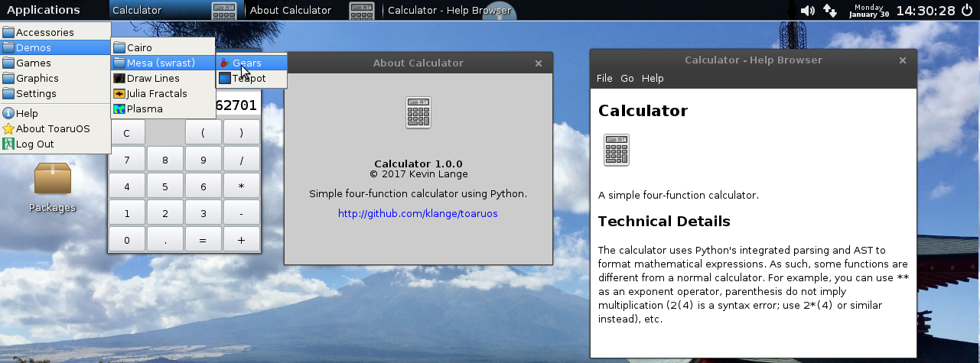Screen dimensions: 980x363
Task: Open the Cairo demos submenu
Action: coord(163,47)
